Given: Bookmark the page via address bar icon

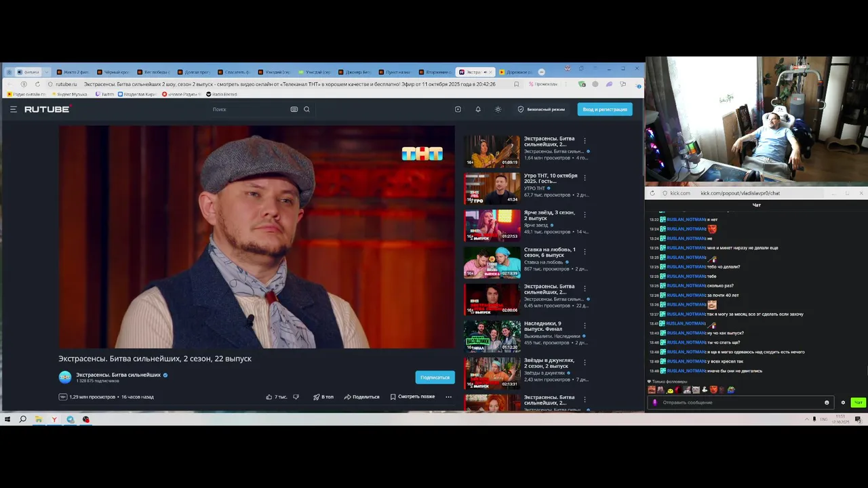Looking at the screenshot, I should coord(517,84).
